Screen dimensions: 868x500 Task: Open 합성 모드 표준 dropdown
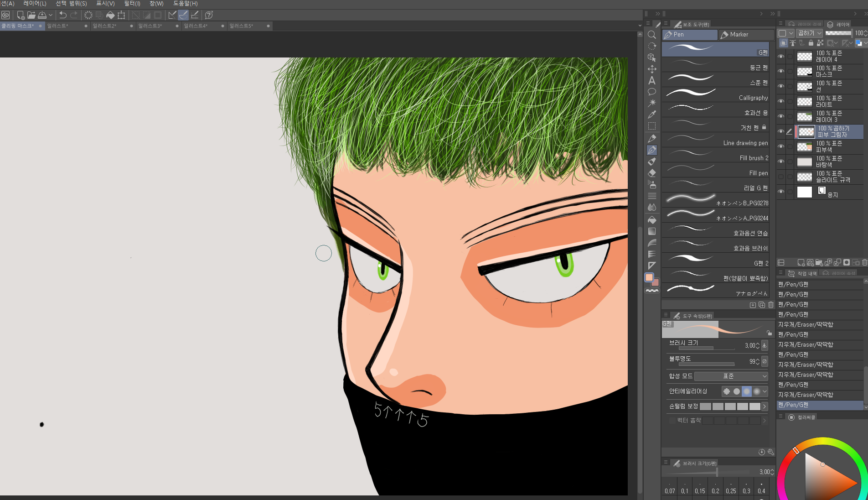[731, 376]
